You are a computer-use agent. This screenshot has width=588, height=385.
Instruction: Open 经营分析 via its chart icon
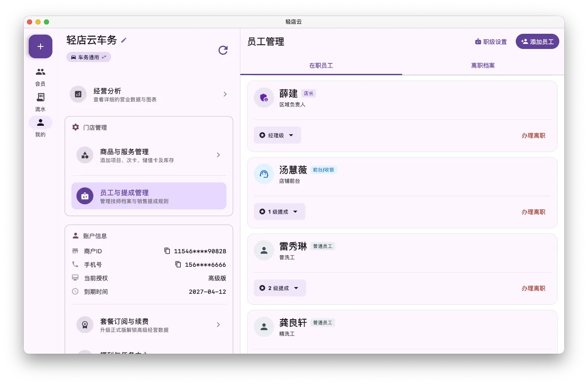(x=78, y=94)
